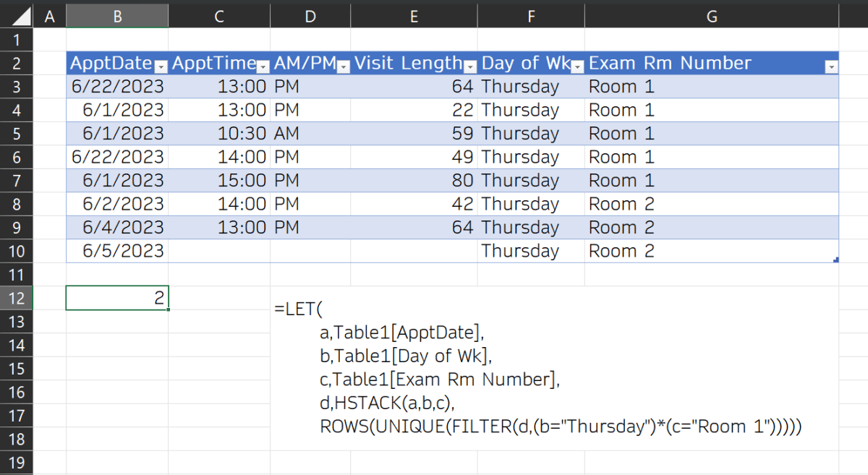868x475 pixels.
Task: Select column B header
Action: tap(117, 16)
